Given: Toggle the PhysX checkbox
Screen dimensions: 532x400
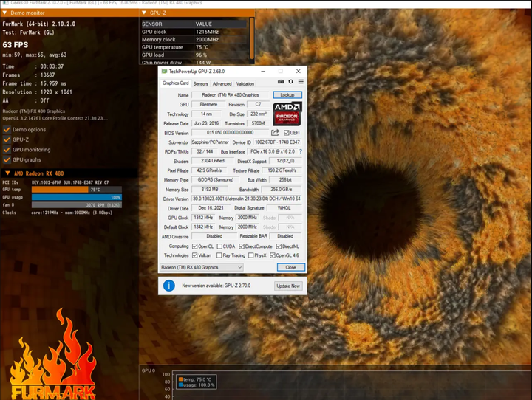Looking at the screenshot, I should click(x=251, y=255).
